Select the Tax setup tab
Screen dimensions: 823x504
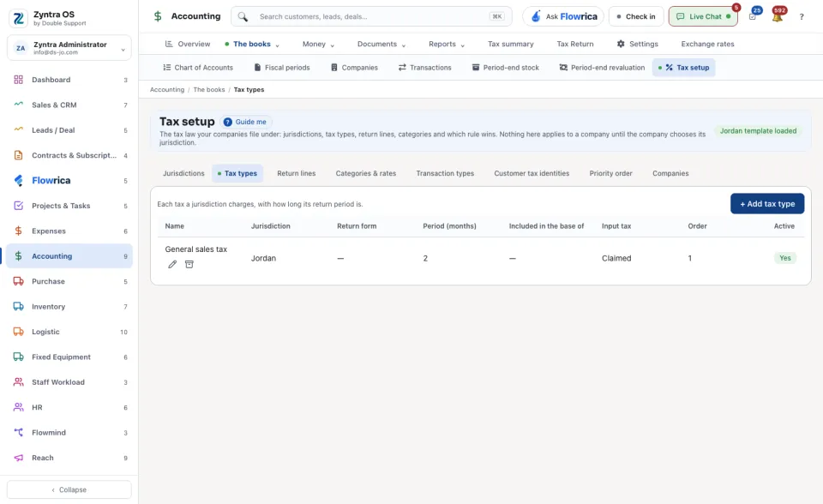pos(684,68)
